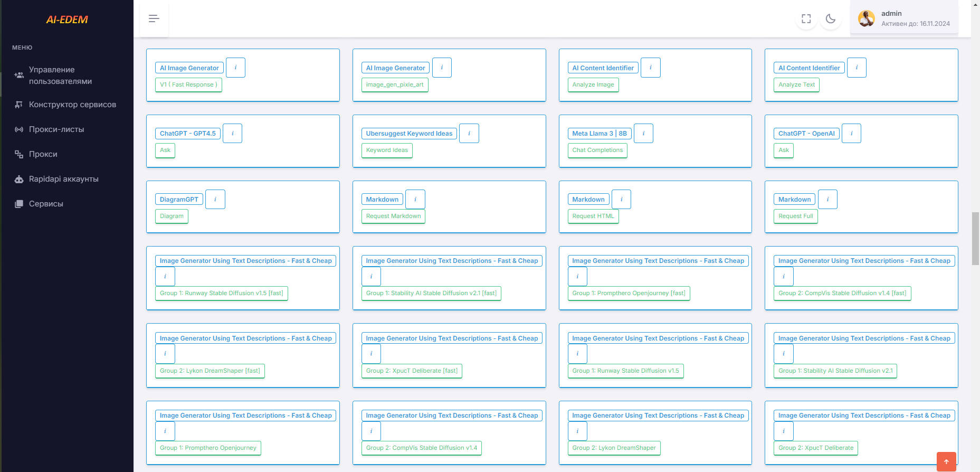Click the Meta Llama 3 | 8B label
Screen dimensions: 980x472
(x=600, y=134)
